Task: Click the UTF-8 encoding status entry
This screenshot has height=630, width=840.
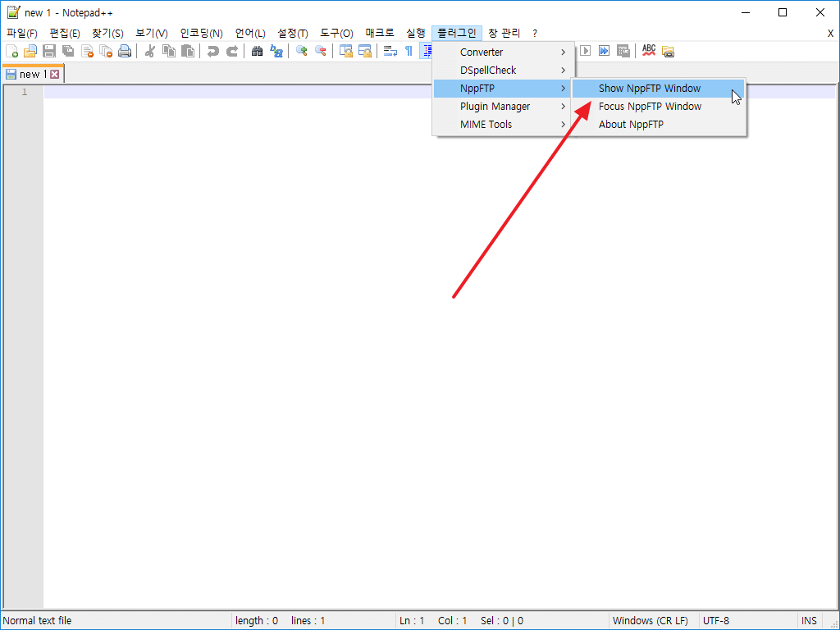Action: click(x=715, y=620)
